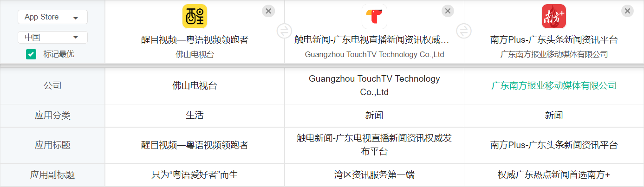Click the 生活 category cell
644x187 pixels.
[x=195, y=116]
